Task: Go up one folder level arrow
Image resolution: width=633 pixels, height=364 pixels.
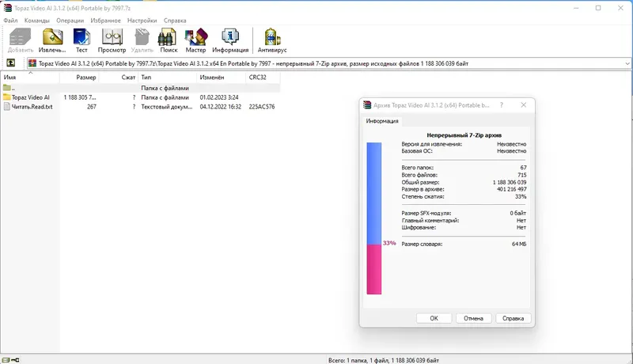Action: pyautogui.click(x=11, y=63)
